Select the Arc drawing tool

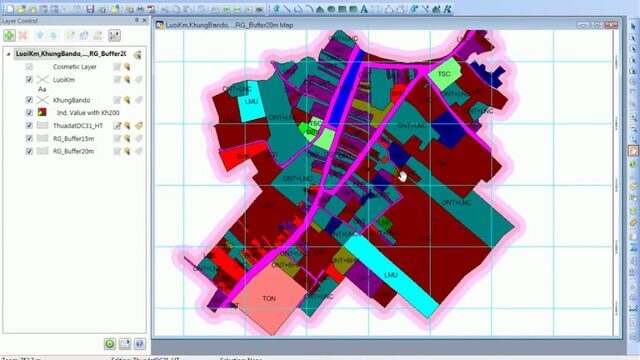[x=309, y=9]
